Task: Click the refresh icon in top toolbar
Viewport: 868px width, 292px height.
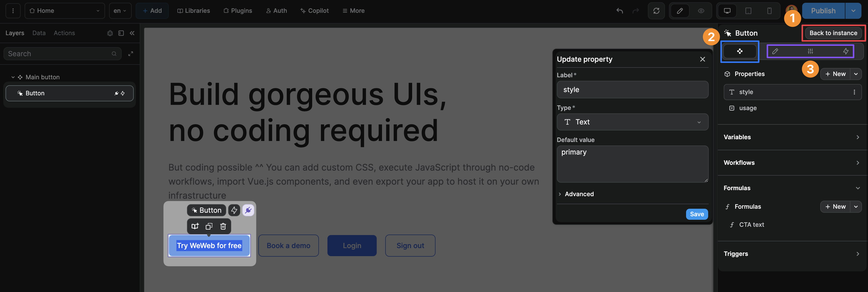Action: (656, 11)
